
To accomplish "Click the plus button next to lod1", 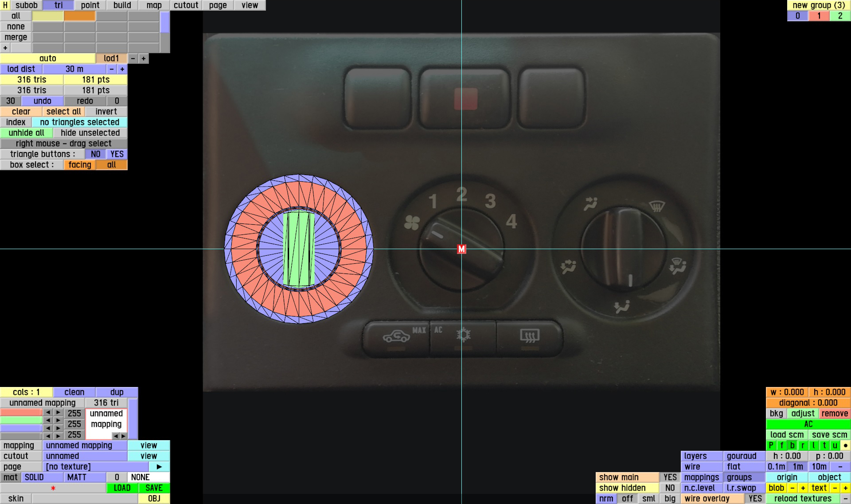I will pyautogui.click(x=143, y=59).
